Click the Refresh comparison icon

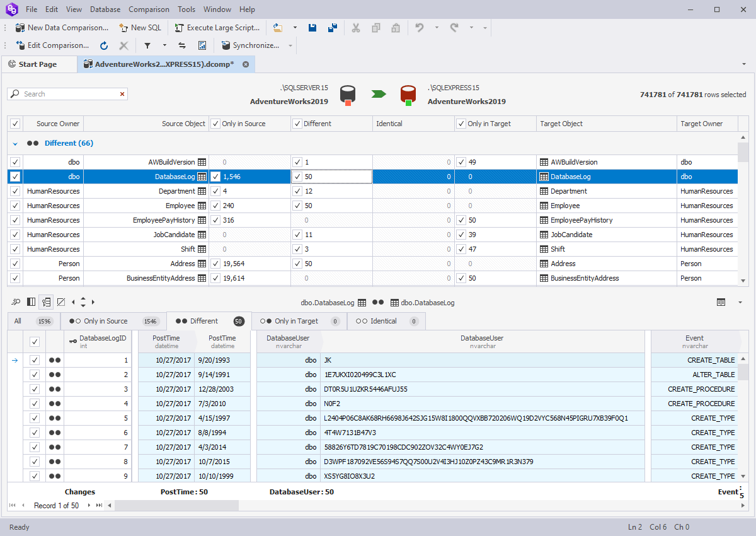(104, 45)
